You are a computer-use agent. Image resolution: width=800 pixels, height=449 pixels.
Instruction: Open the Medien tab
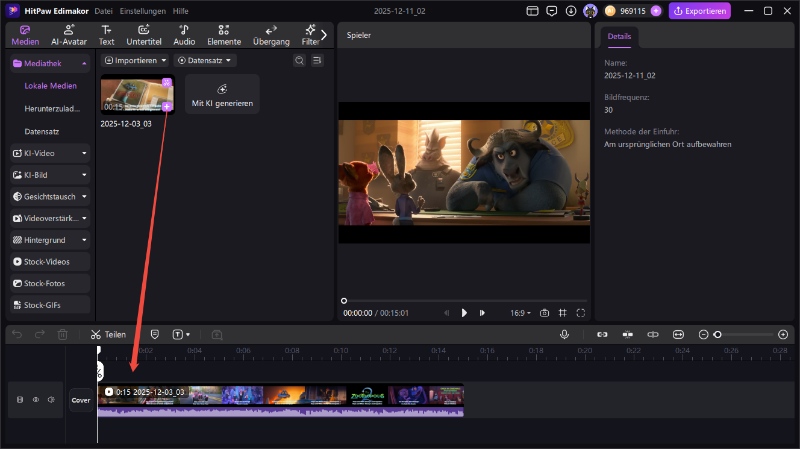pos(25,35)
